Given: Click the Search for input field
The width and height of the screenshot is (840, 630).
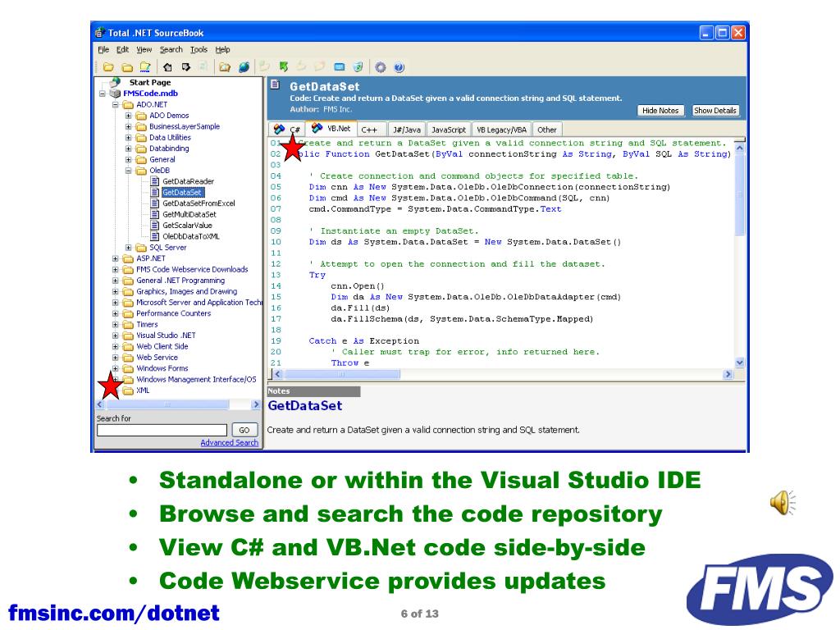Looking at the screenshot, I should pyautogui.click(x=162, y=430).
